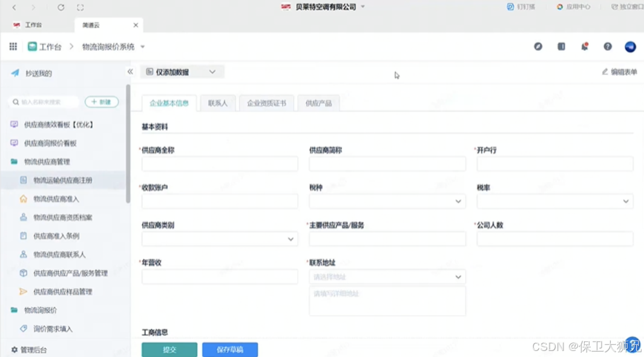Click the 提交 button

(x=169, y=349)
